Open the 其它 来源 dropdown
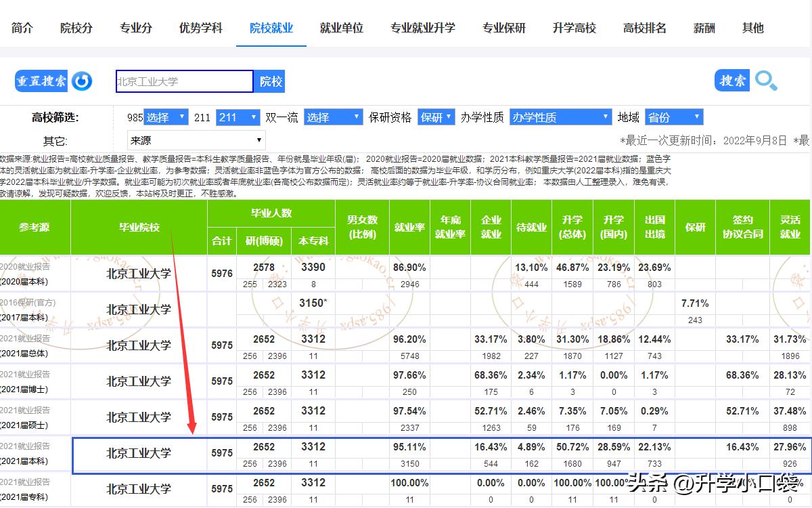The height and width of the screenshot is (508, 812). [196, 140]
